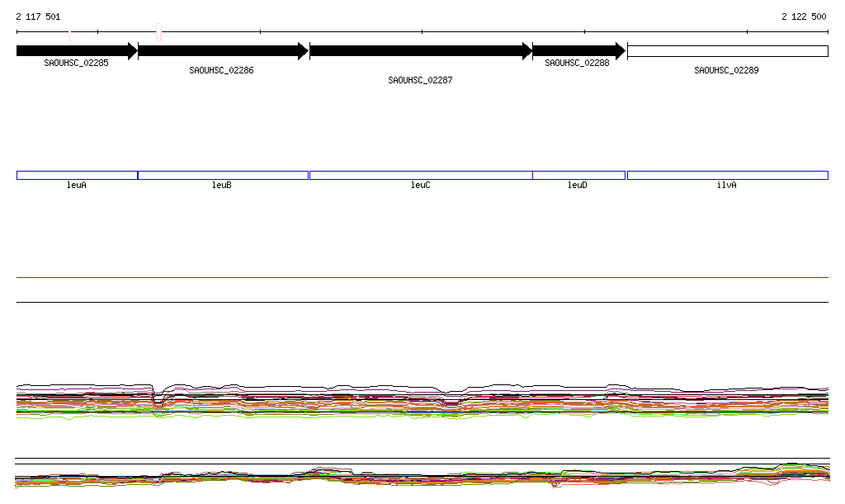Select the ilvA annotation box
Screen dimensions: 845x504
tap(727, 175)
